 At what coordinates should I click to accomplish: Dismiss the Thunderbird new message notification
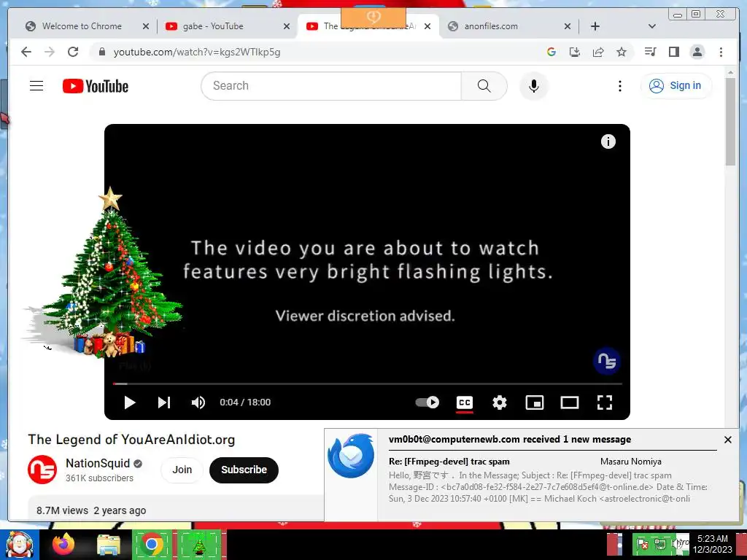[x=727, y=440]
